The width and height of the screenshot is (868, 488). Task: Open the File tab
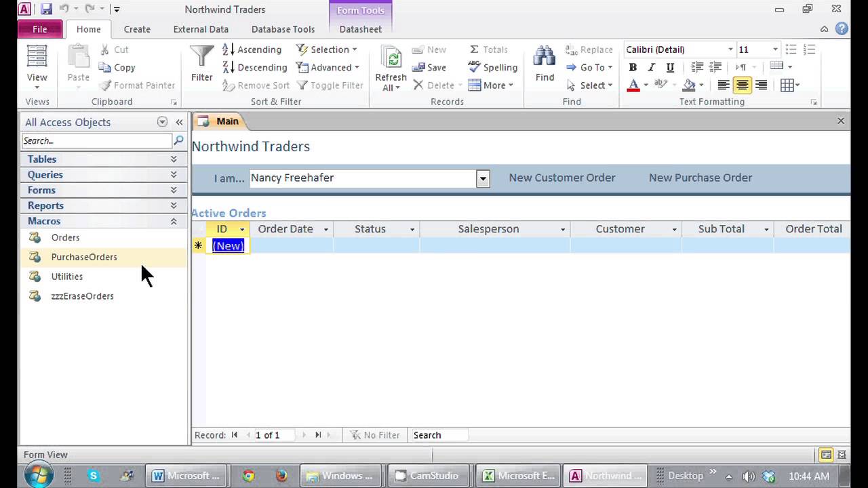[x=40, y=29]
